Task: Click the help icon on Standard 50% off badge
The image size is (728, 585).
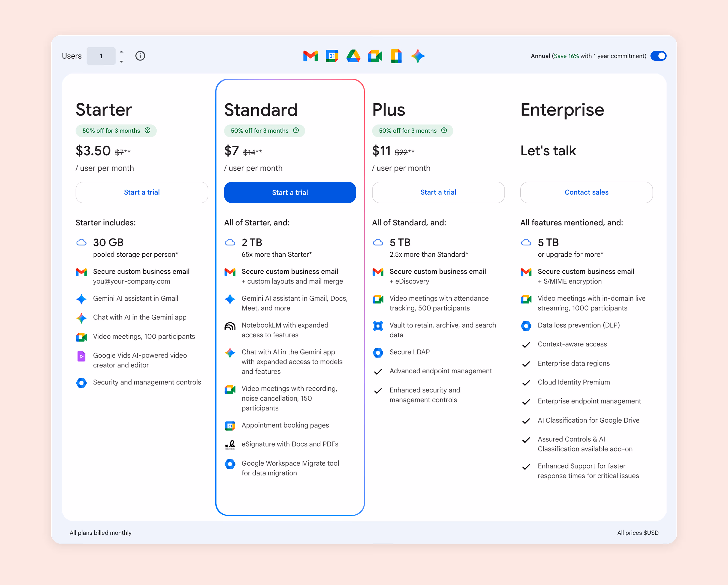Action: 296,130
